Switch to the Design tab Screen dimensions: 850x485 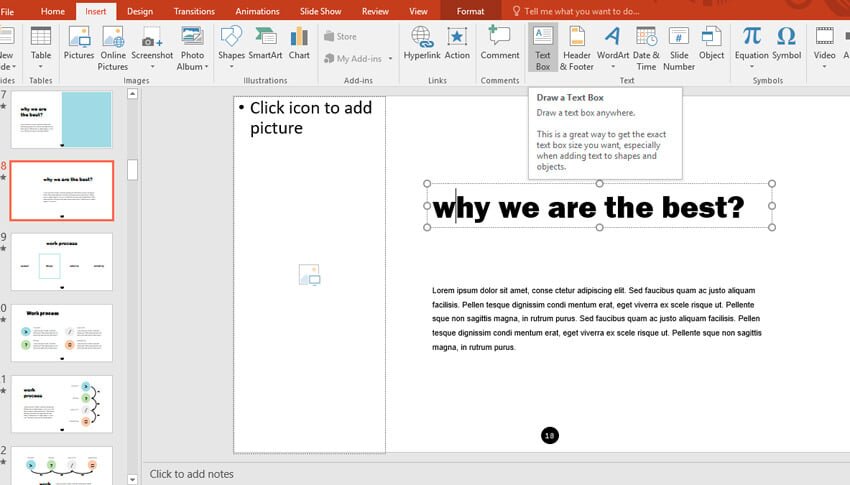click(x=140, y=11)
